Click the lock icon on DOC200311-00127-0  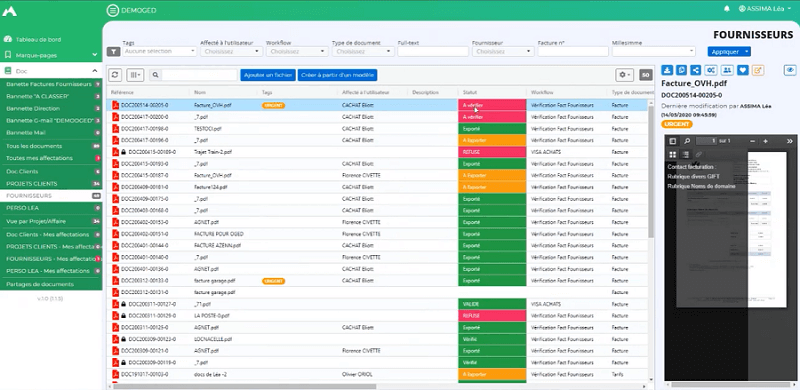point(123,304)
